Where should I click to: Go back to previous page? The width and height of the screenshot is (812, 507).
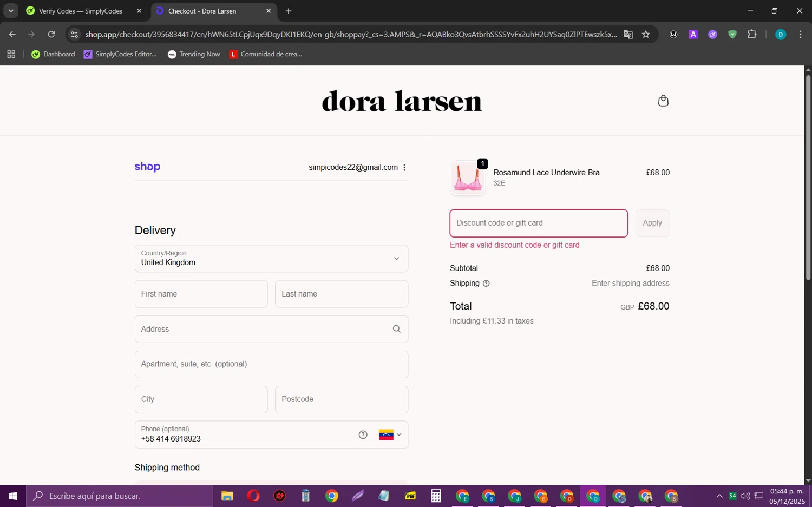click(12, 35)
